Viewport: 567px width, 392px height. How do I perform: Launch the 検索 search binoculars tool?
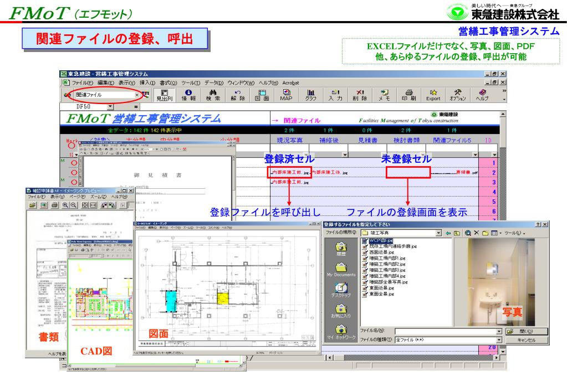point(213,95)
